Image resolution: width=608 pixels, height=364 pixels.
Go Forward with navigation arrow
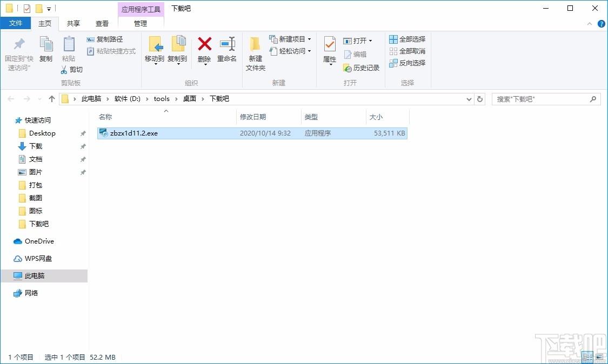pyautogui.click(x=27, y=99)
